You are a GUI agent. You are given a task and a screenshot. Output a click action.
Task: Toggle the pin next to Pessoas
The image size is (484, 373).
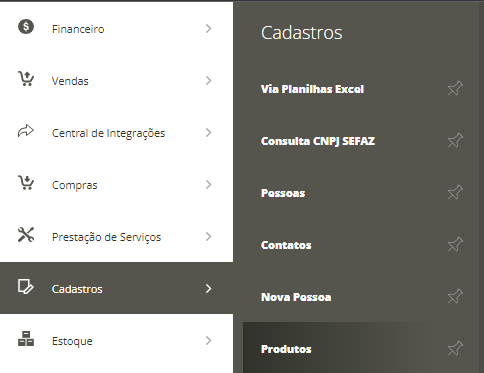tap(455, 192)
